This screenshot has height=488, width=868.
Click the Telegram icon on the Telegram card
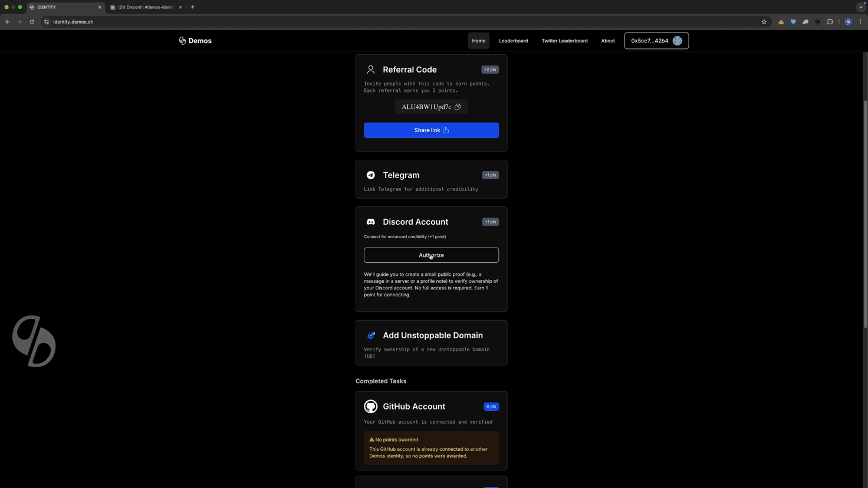371,175
